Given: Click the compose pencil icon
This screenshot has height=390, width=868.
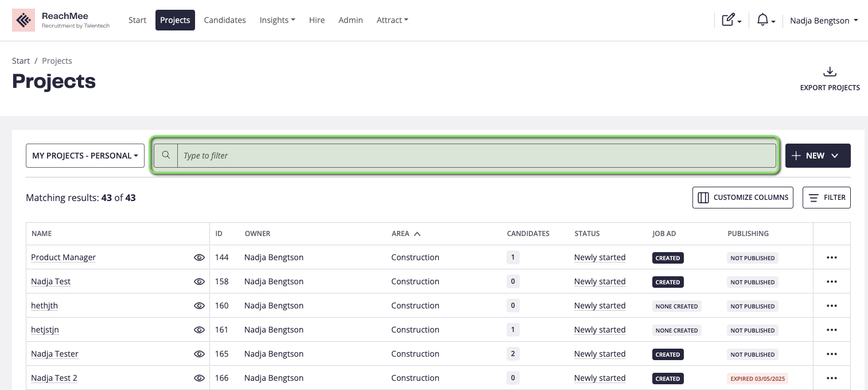Looking at the screenshot, I should 728,20.
